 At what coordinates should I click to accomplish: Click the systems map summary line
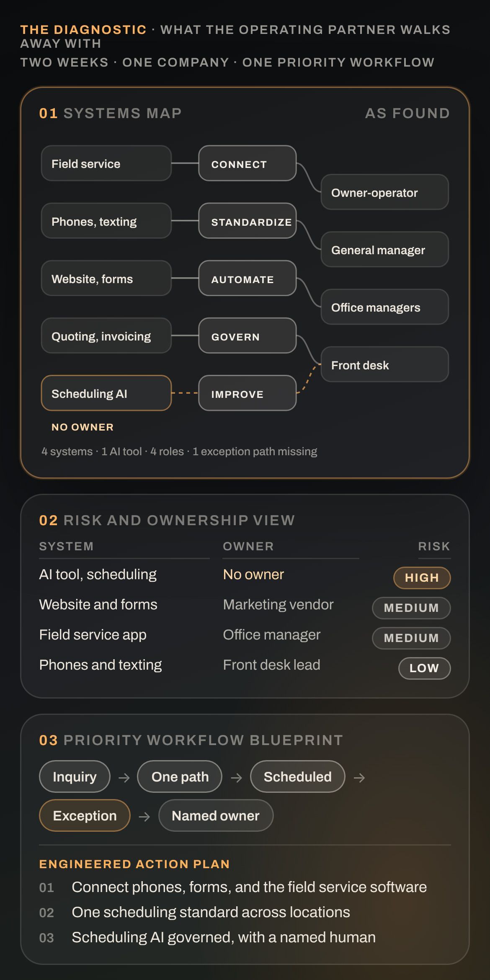179,451
